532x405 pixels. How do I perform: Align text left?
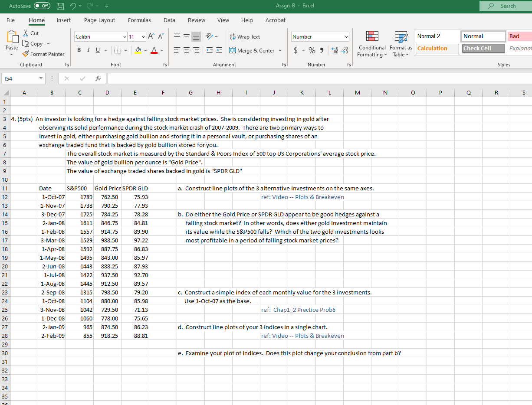[177, 51]
